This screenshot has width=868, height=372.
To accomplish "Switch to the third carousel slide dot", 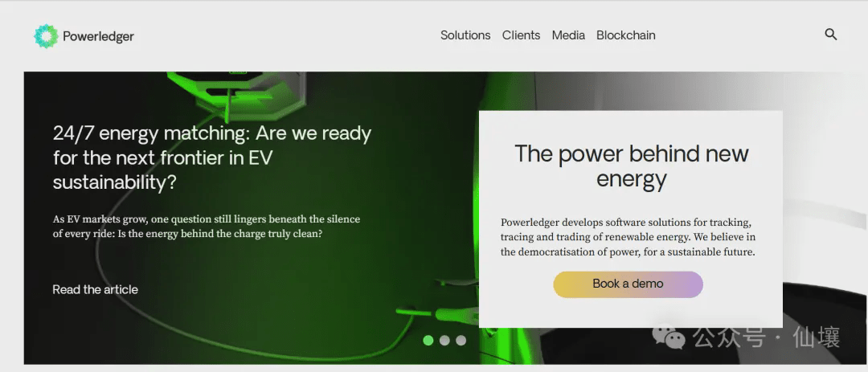I will point(461,341).
